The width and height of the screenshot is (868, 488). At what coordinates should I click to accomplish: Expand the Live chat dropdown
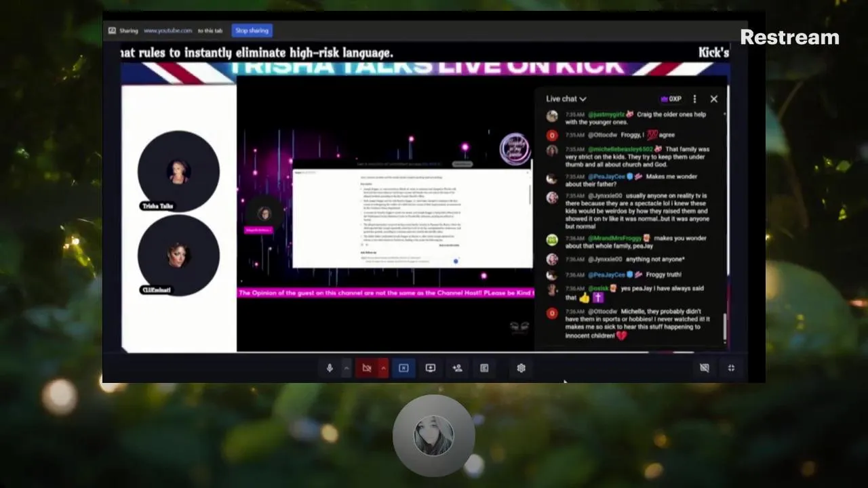coord(566,99)
